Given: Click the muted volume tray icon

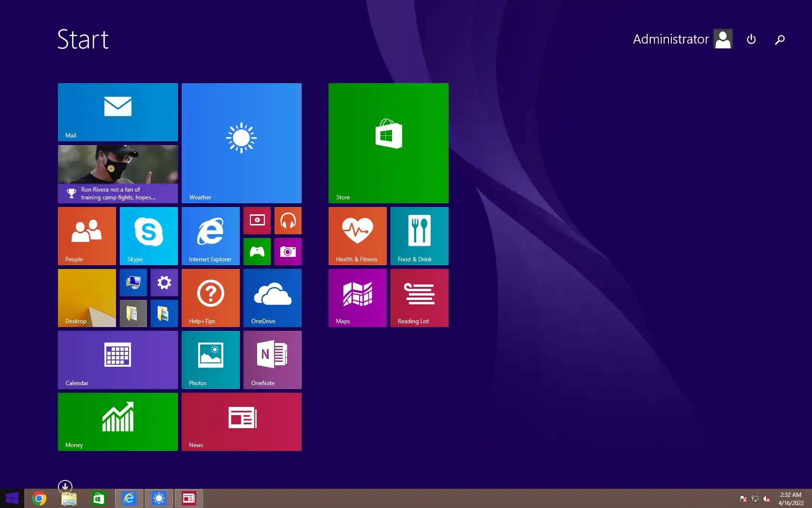Looking at the screenshot, I should (767, 499).
